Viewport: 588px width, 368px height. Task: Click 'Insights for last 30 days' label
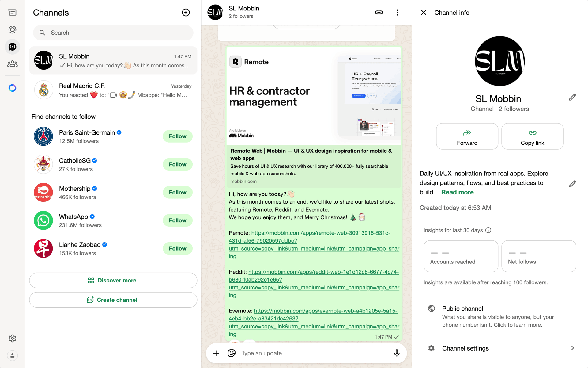(x=453, y=230)
